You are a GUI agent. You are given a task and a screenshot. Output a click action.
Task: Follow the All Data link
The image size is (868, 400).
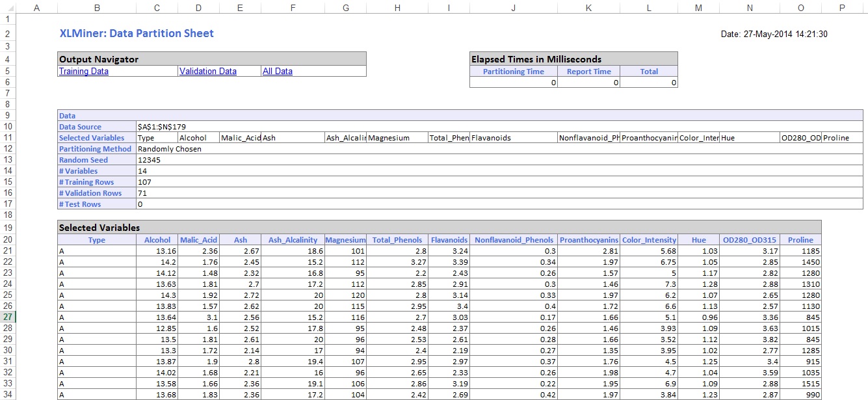tap(277, 72)
